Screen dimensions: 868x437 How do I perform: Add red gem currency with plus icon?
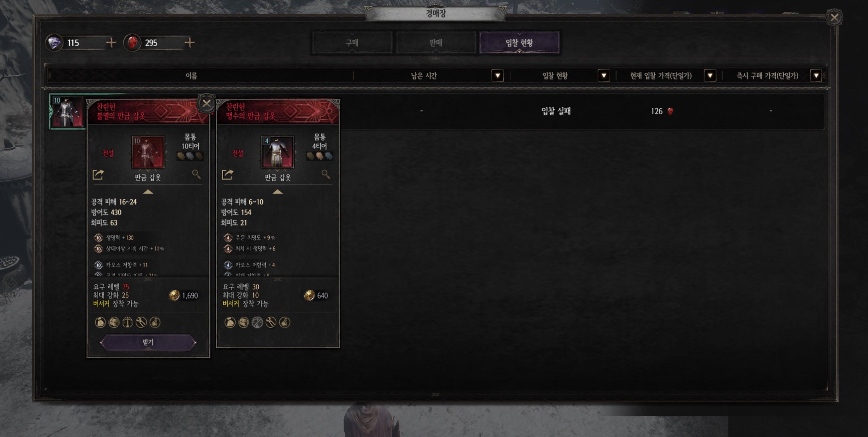click(190, 43)
